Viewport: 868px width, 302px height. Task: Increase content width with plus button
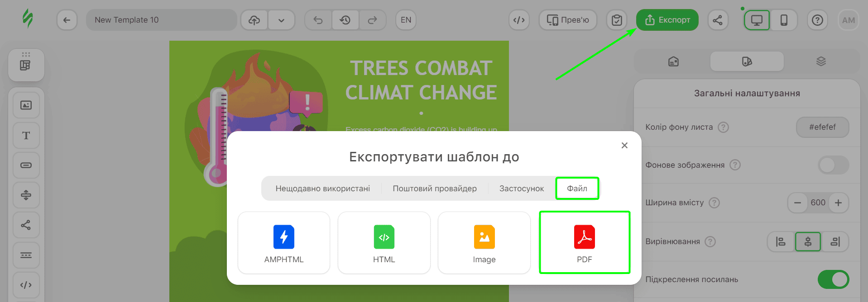tap(839, 203)
